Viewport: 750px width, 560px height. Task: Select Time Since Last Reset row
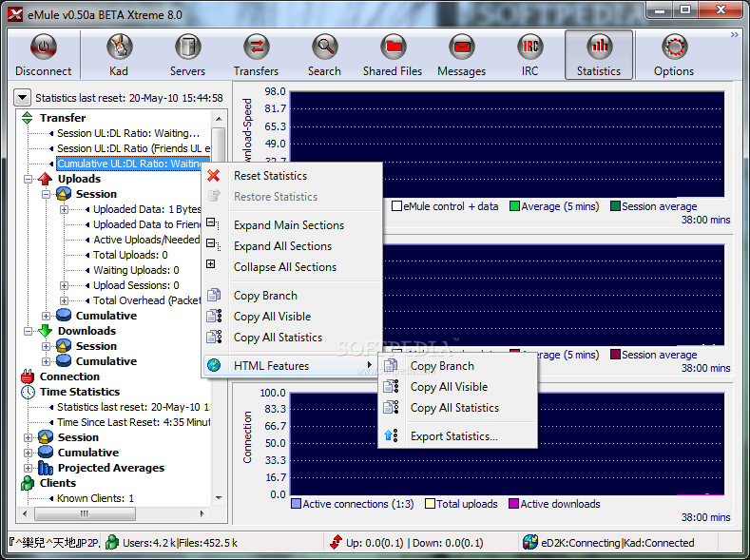[x=133, y=422]
